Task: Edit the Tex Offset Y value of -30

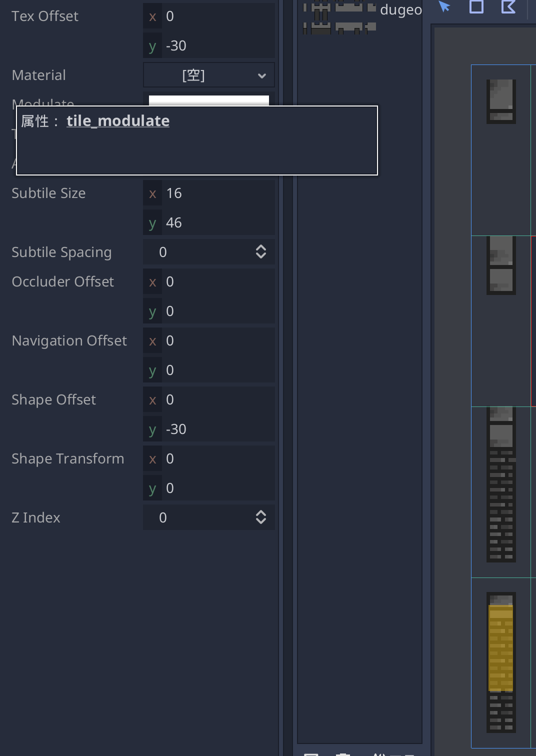Action: (215, 45)
